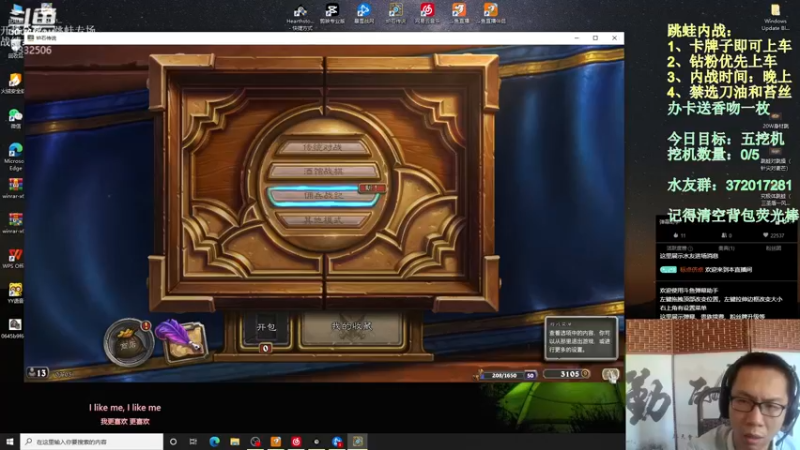Open the second orange Douyu companion desktop icon

click(x=491, y=13)
